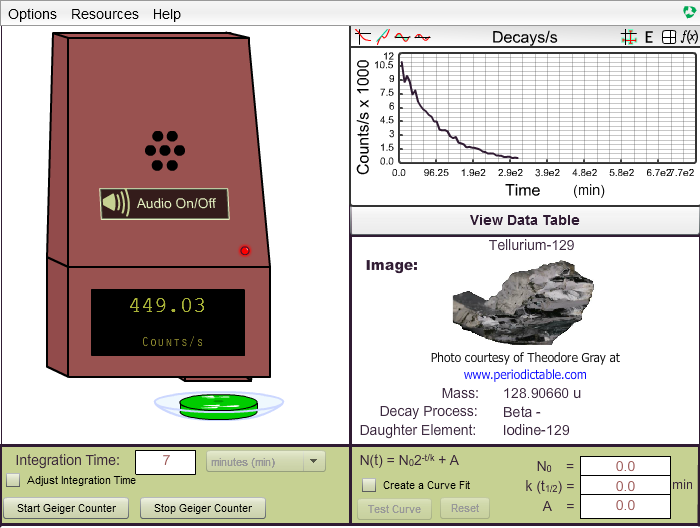Click the green radioactive sample disk
Viewport: 700px width, 528px height.
pos(219,406)
